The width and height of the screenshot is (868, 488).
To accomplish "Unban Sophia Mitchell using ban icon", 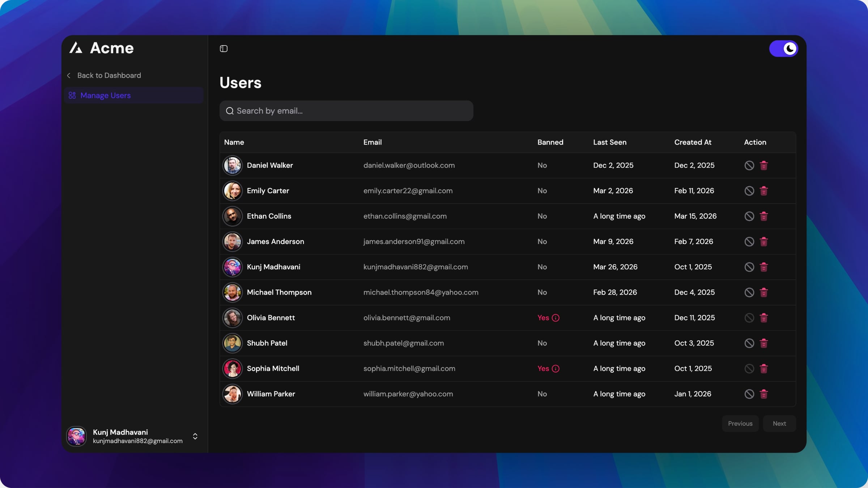I will (x=749, y=369).
